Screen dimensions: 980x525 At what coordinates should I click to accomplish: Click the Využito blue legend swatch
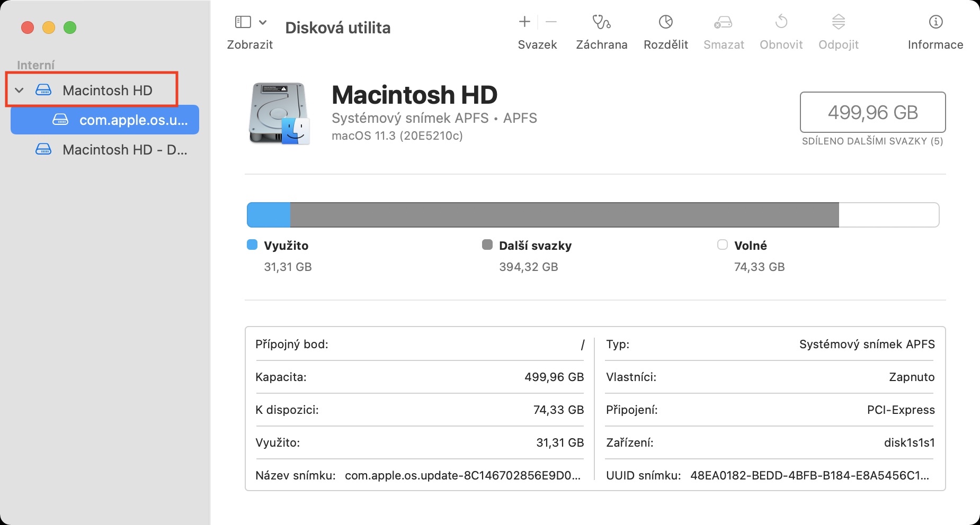click(x=252, y=245)
